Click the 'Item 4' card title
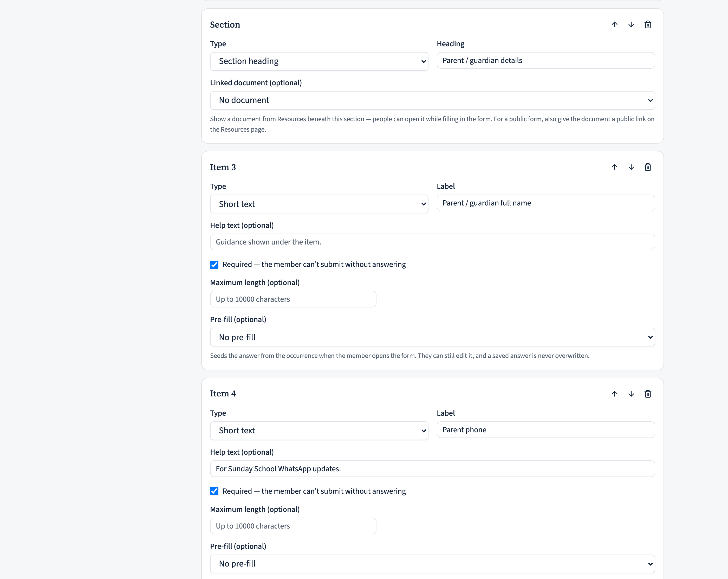The image size is (728, 579). [223, 394]
